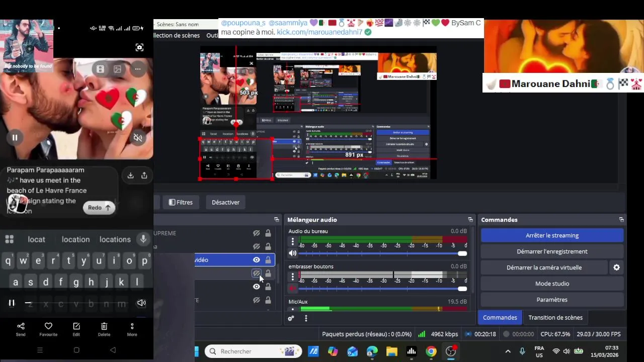The height and width of the screenshot is (362, 644).
Task: Select the 'location' keyboard suggestion
Action: click(75, 239)
